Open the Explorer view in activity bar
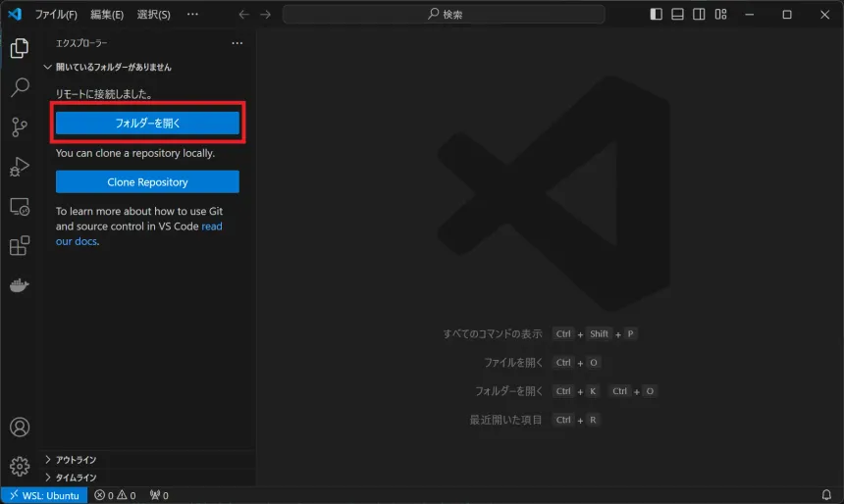Screen dimensions: 844x504 click(20, 48)
